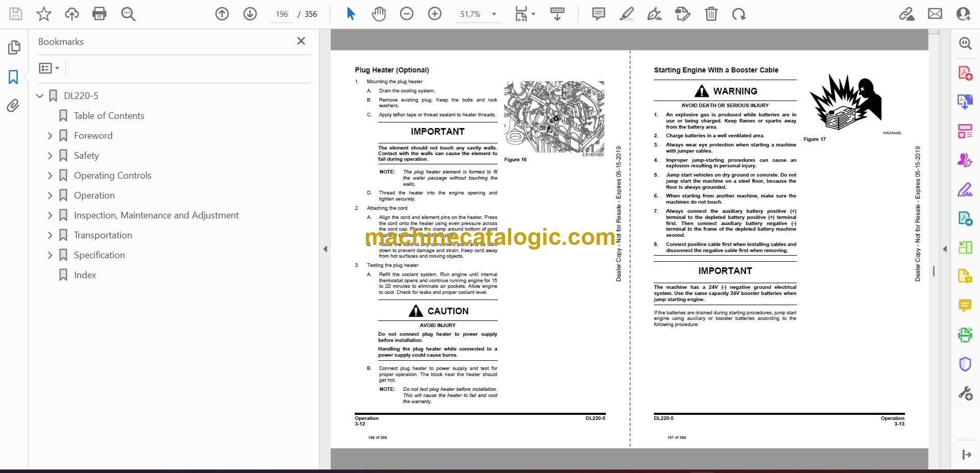Expand the Safety bookmark
The image size is (980, 473).
pos(50,156)
